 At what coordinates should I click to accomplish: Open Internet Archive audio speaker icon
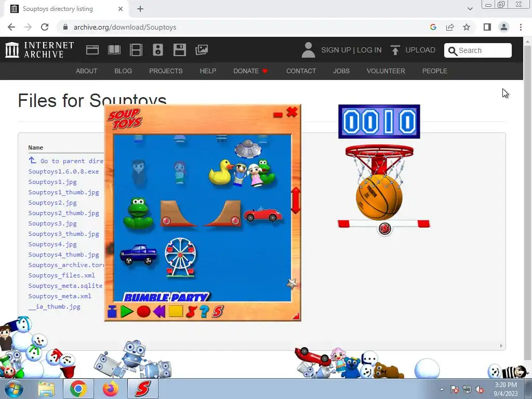click(158, 50)
